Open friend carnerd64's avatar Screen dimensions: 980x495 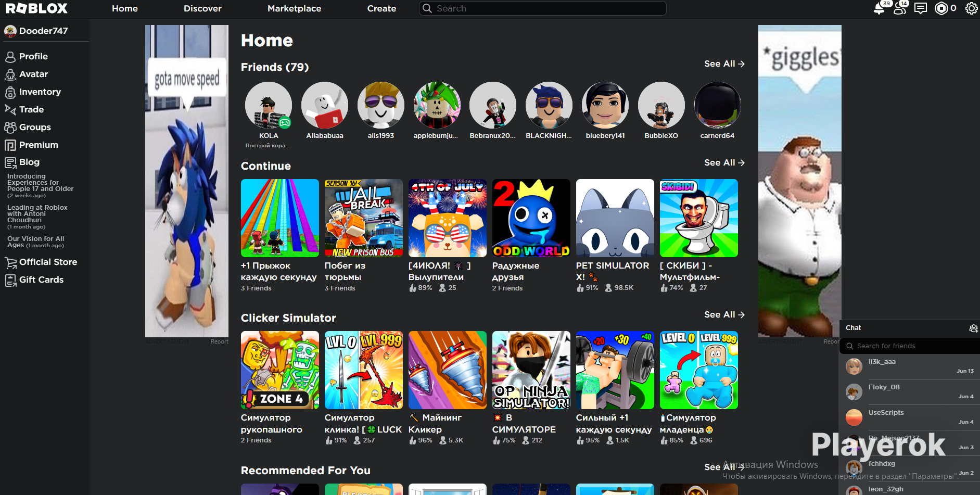pos(718,105)
